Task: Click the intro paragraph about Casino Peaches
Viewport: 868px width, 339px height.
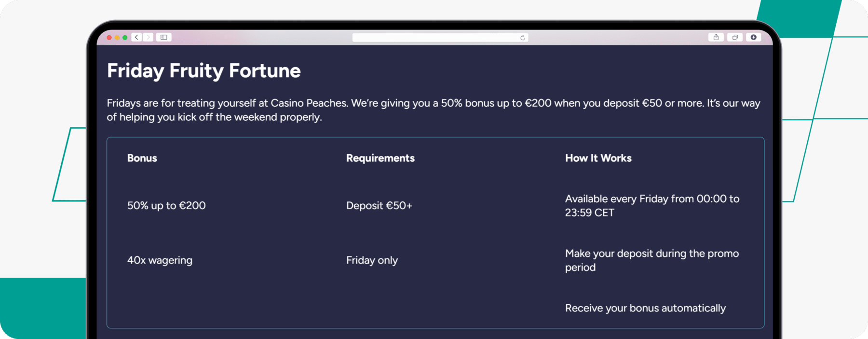Action: [x=434, y=110]
